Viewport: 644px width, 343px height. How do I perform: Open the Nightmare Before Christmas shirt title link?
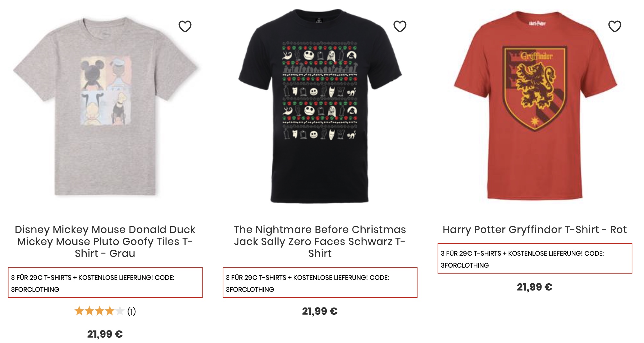click(320, 241)
